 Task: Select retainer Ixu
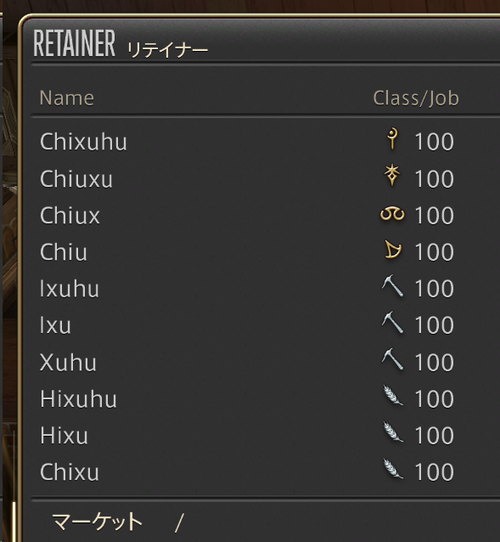[x=55, y=325]
